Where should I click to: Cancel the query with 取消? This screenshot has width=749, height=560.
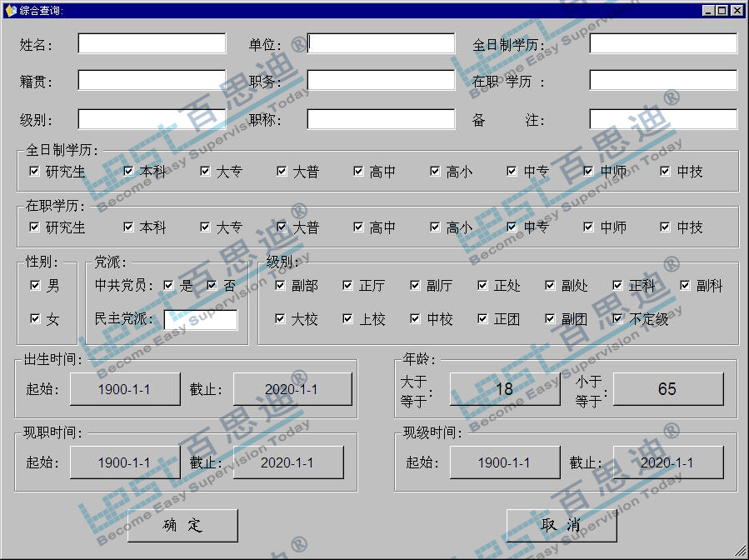(x=562, y=525)
